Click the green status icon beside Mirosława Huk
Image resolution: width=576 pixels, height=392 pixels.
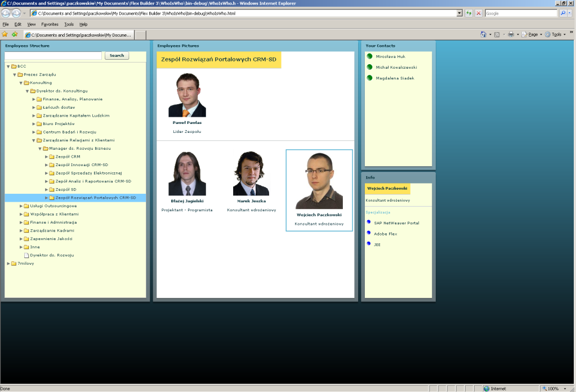click(369, 56)
